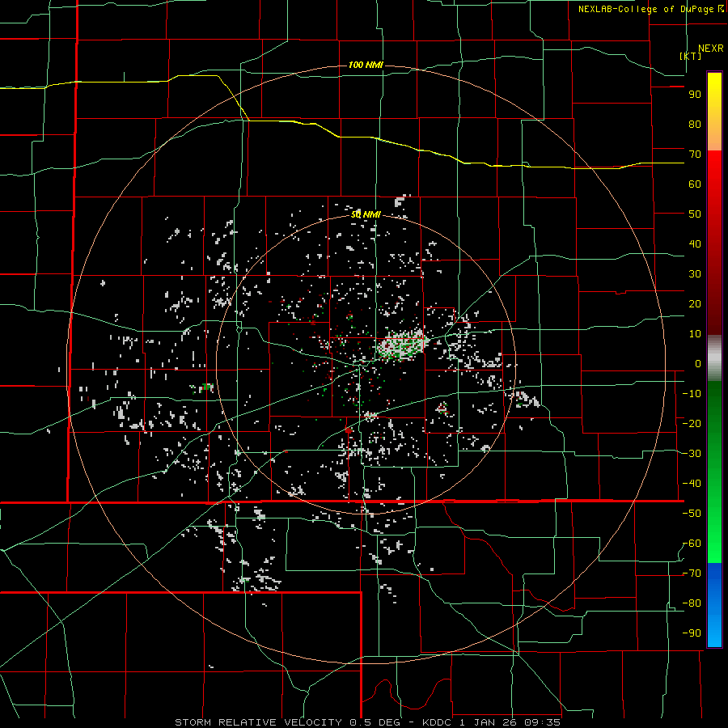Click the -60 value on velocity scale
This screenshot has width=728, height=728.
coord(692,544)
